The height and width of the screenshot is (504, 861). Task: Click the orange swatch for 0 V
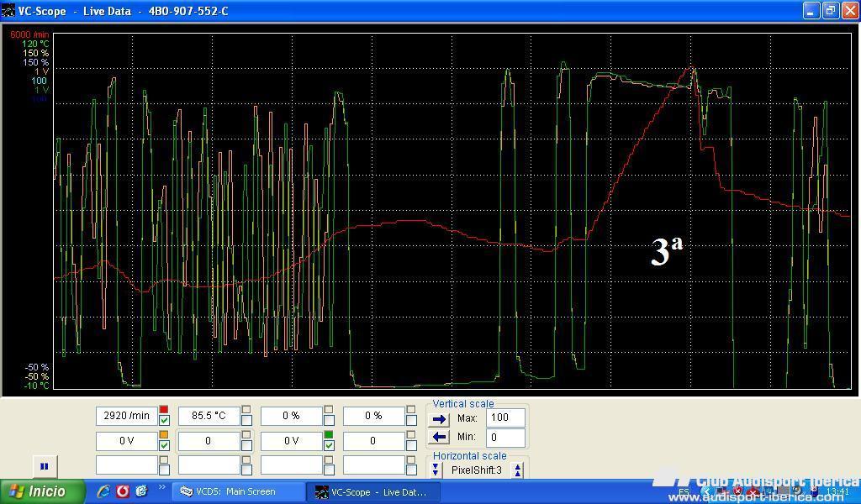pyautogui.click(x=163, y=435)
